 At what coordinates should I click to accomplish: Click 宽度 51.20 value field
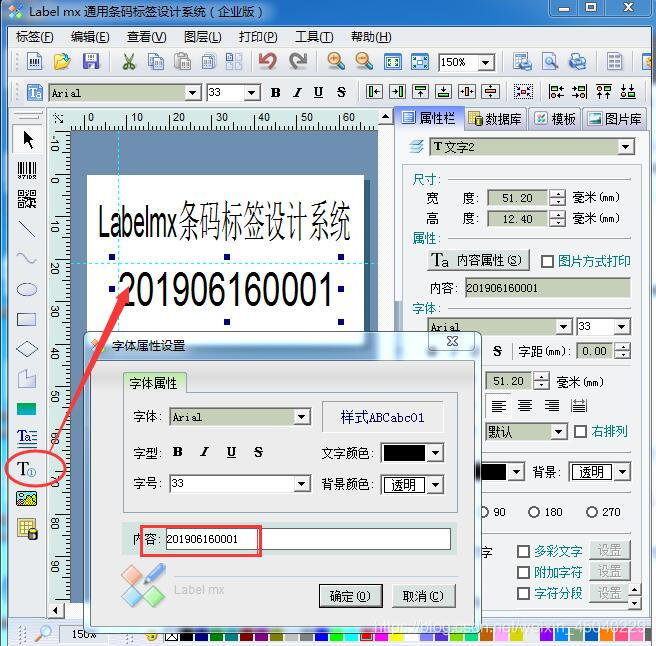[x=518, y=198]
